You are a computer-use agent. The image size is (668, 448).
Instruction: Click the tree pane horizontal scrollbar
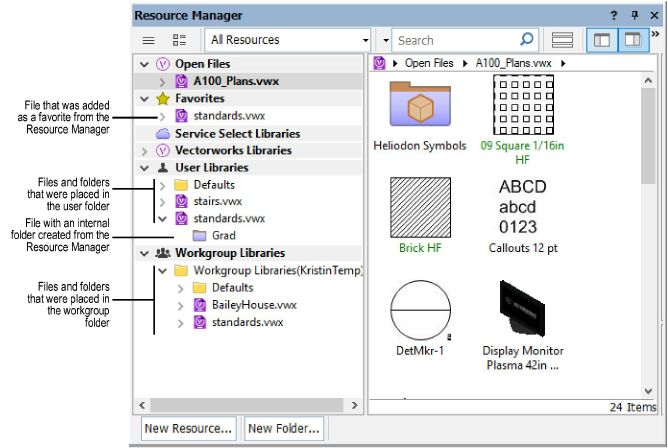click(247, 405)
